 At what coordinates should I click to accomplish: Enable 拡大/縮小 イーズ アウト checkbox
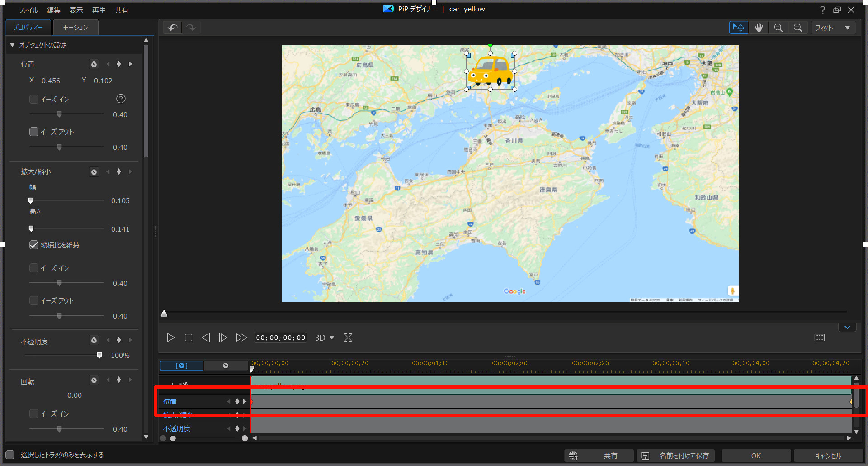point(34,300)
